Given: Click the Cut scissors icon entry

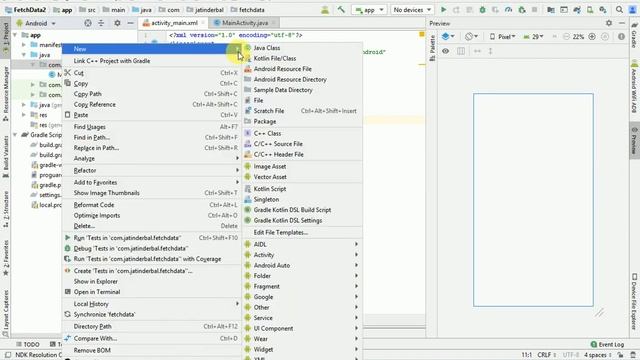Looking at the screenshot, I should (x=68, y=73).
